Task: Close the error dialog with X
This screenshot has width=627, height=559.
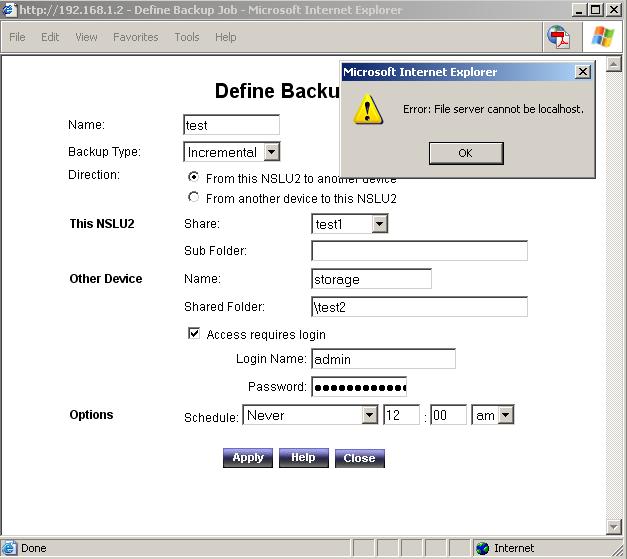Action: point(583,72)
